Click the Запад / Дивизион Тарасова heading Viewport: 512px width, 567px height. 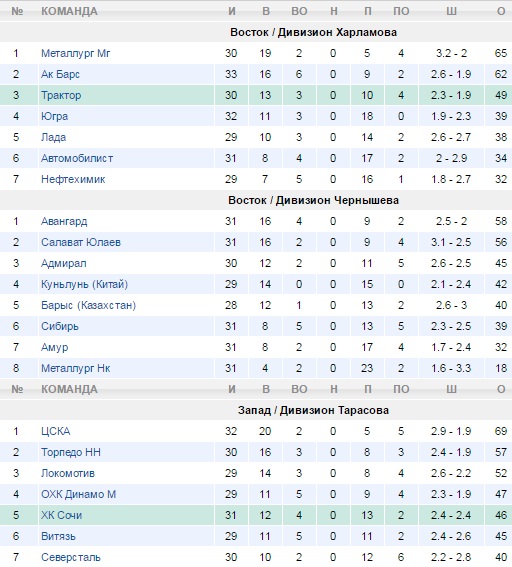313,410
